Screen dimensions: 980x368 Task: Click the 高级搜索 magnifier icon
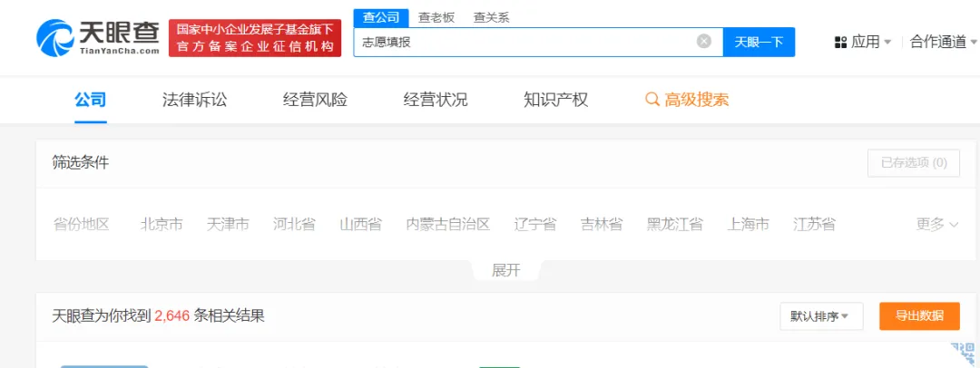(x=652, y=100)
